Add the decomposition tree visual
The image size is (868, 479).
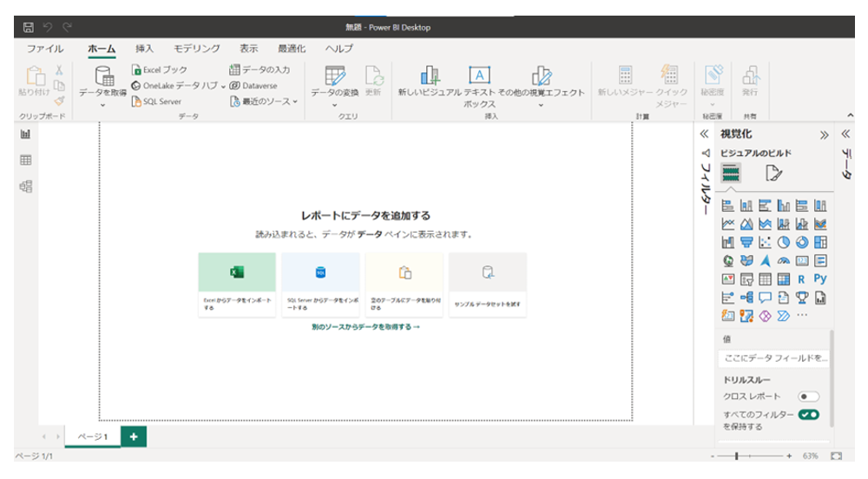(746, 298)
